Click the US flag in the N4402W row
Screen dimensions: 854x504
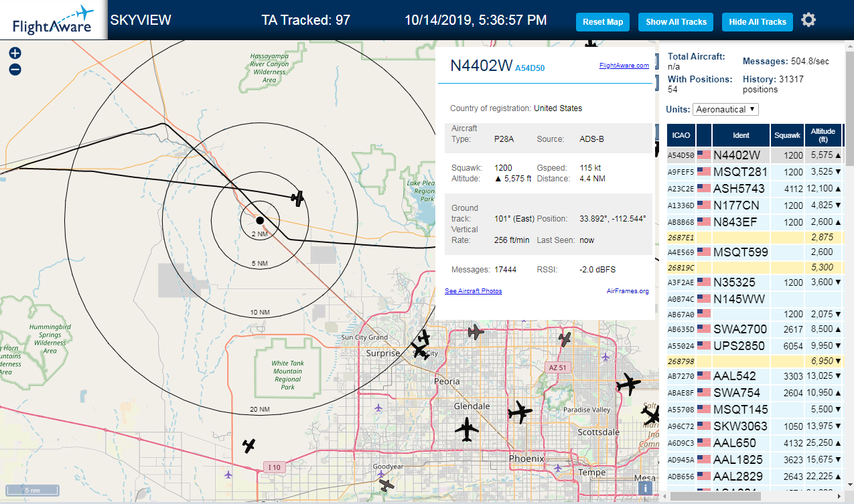pyautogui.click(x=704, y=155)
